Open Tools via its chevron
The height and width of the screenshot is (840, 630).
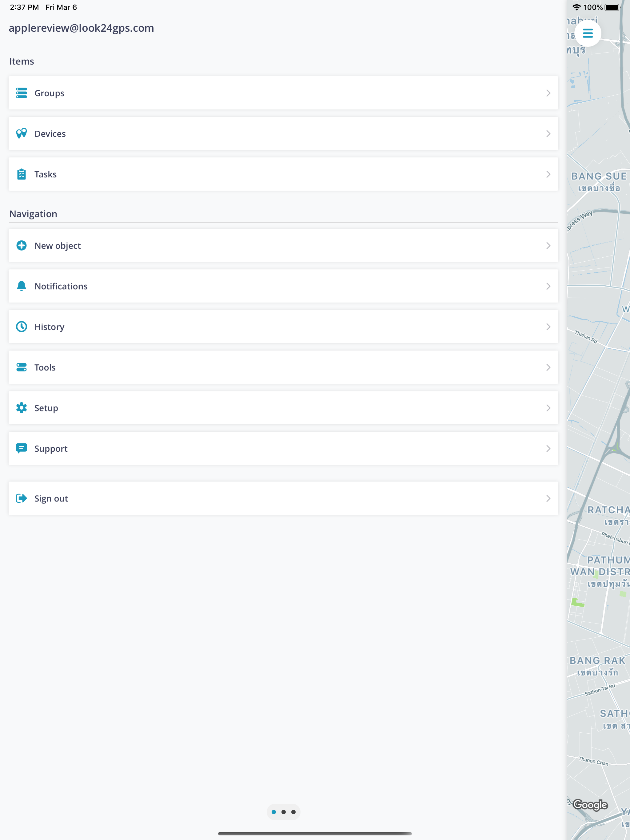point(548,368)
